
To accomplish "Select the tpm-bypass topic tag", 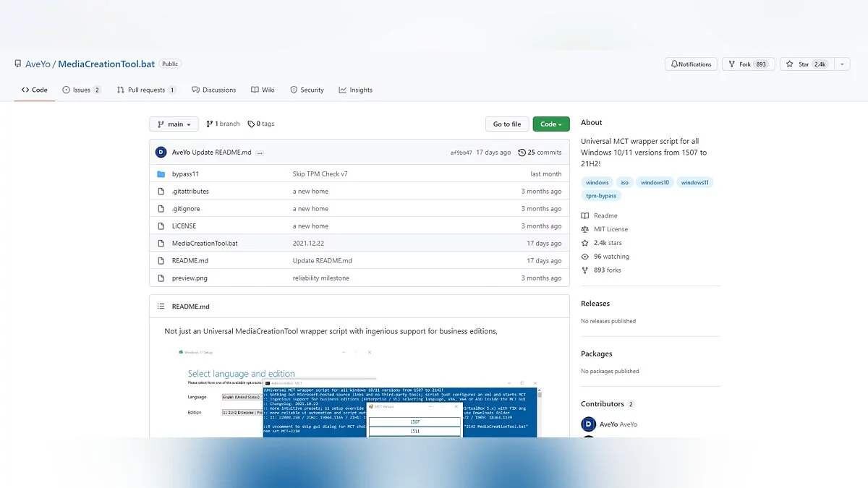I will tap(600, 196).
